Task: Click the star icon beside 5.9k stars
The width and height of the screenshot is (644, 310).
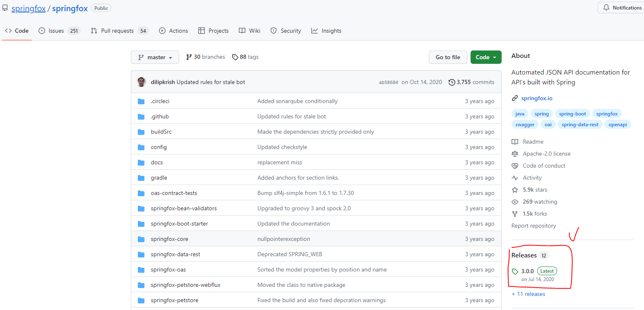Action: [x=515, y=190]
